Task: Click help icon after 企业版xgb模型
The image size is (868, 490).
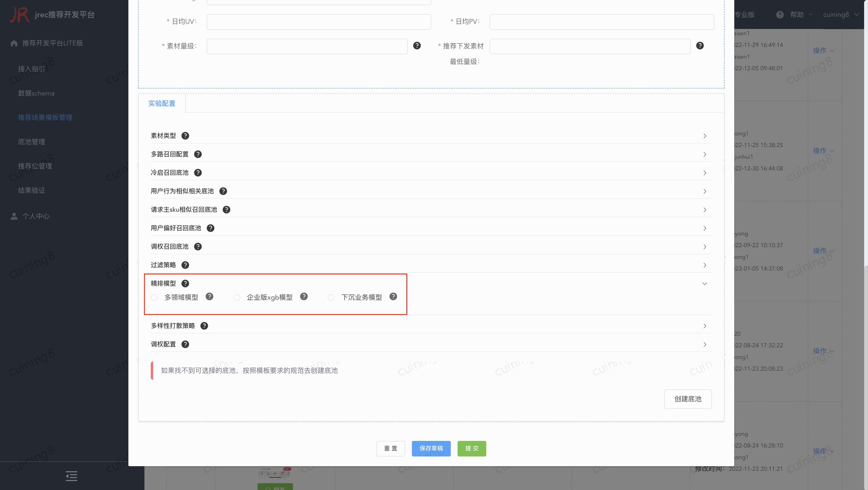Action: click(x=304, y=296)
